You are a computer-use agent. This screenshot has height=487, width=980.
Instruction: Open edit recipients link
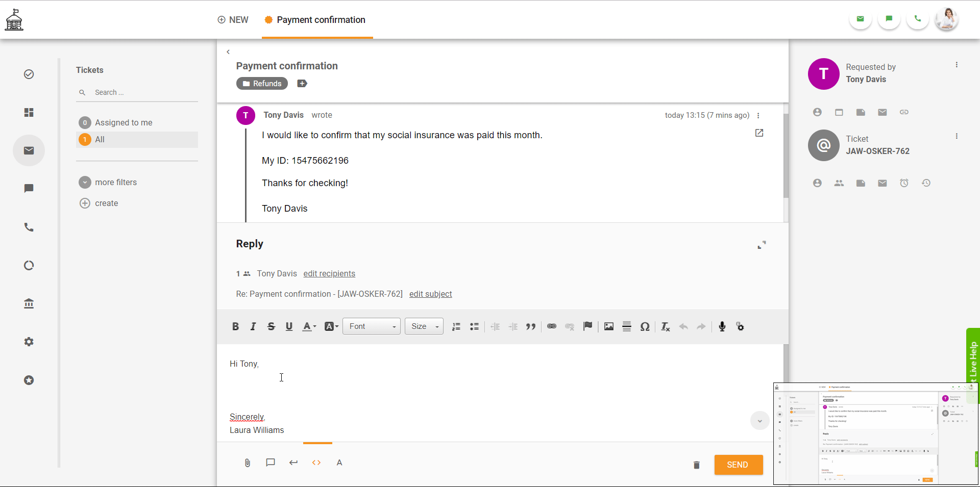tap(329, 274)
